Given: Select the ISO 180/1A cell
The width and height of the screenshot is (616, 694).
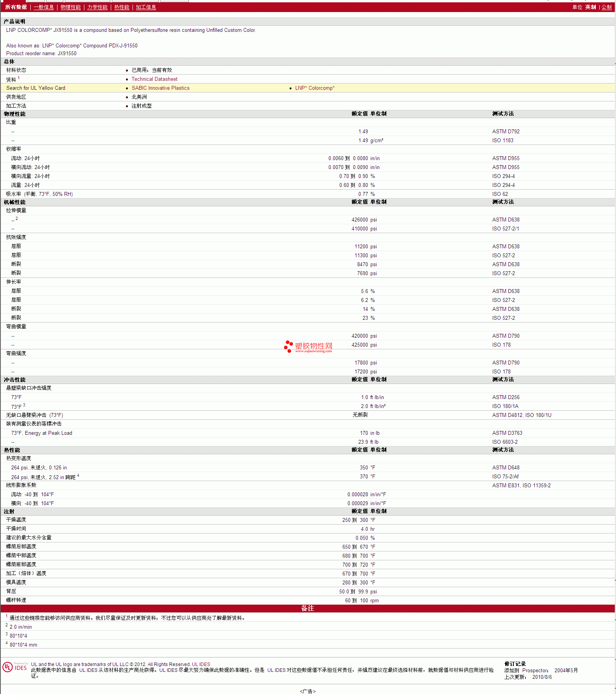Looking at the screenshot, I should pos(505,406).
